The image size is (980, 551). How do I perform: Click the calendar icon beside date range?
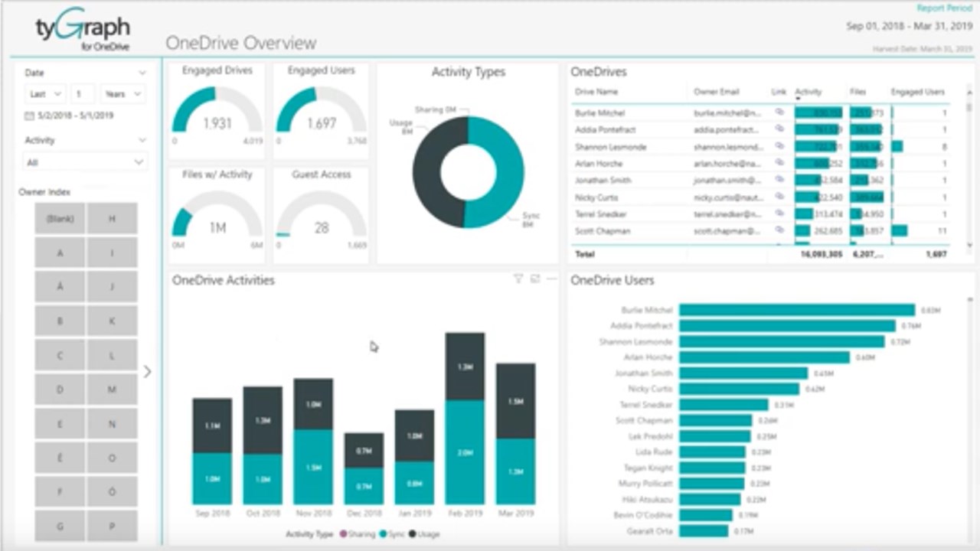tap(29, 116)
